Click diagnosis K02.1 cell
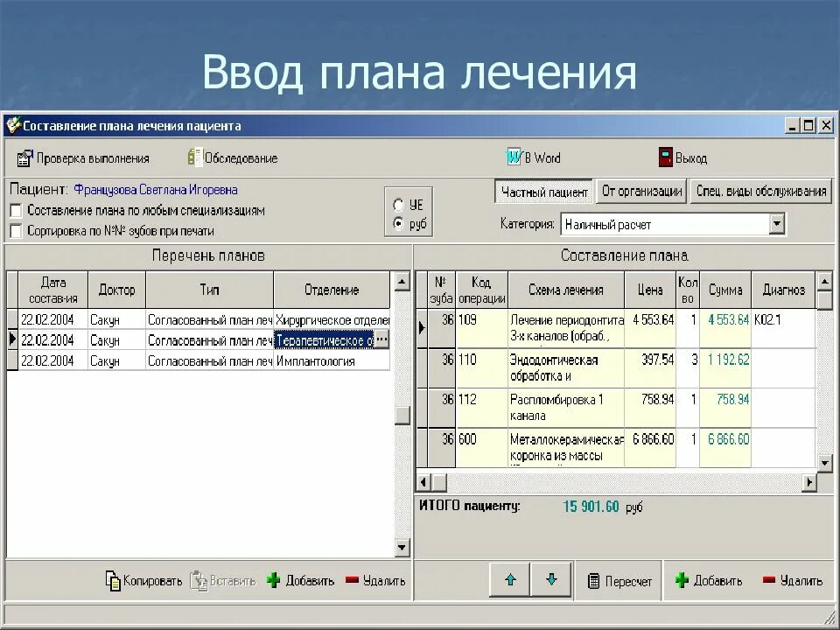 [784, 328]
